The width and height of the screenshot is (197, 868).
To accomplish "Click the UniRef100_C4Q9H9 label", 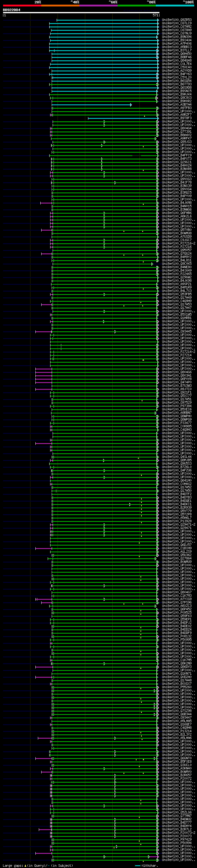I will coord(177,301).
